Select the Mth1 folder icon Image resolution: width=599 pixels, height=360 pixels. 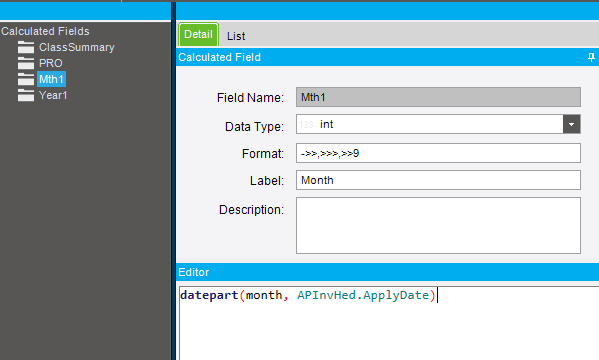point(26,79)
